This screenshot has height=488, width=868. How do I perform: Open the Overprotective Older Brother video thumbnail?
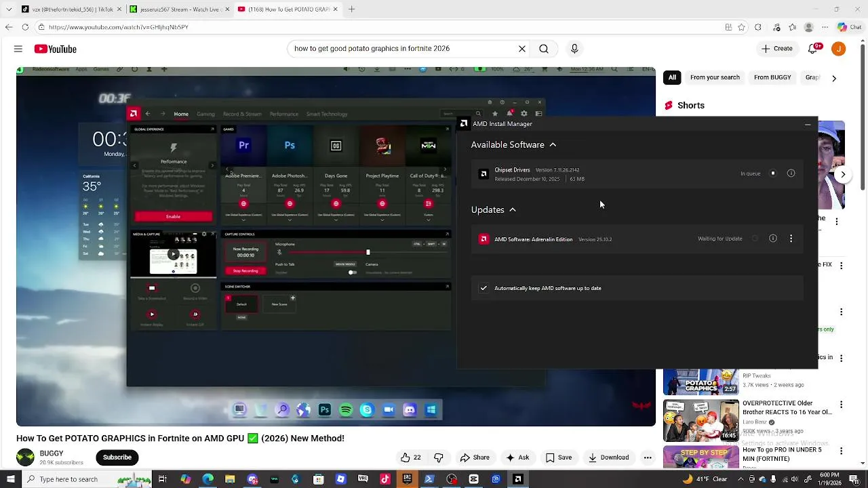[x=701, y=420]
